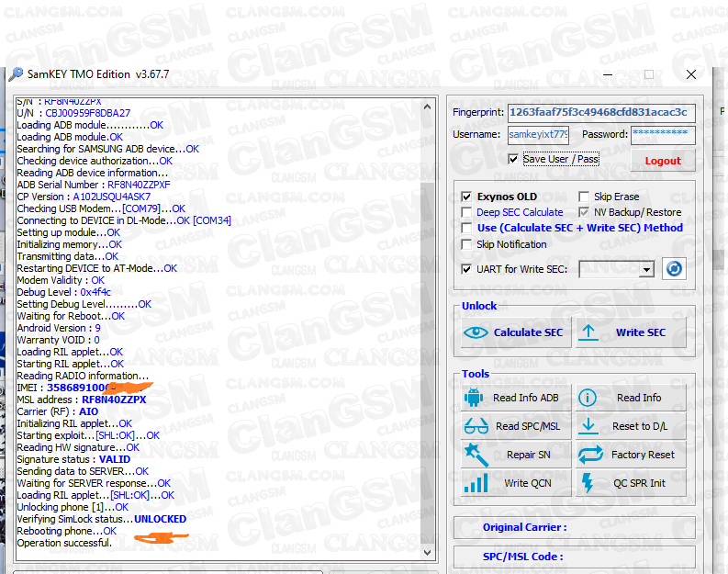Click the Password input field

click(x=663, y=135)
